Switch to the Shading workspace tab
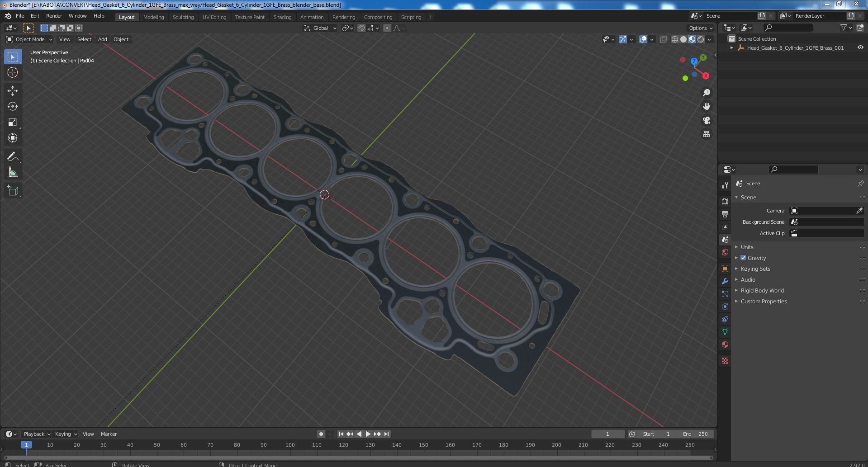 pyautogui.click(x=282, y=17)
